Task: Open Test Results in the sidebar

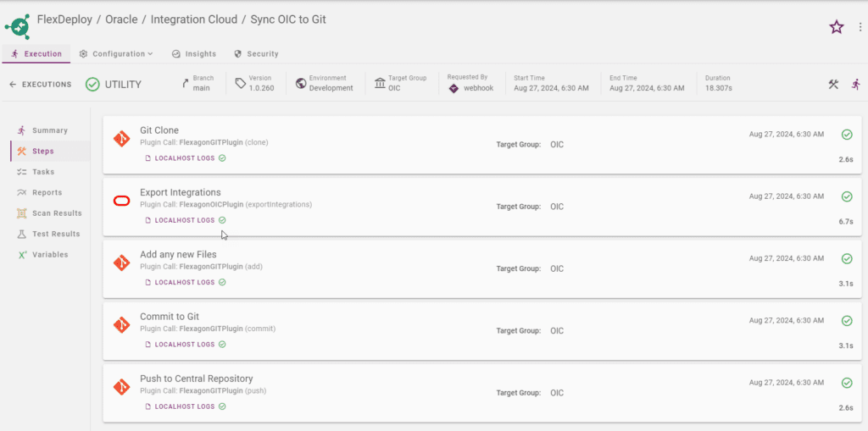Action: (x=50, y=234)
